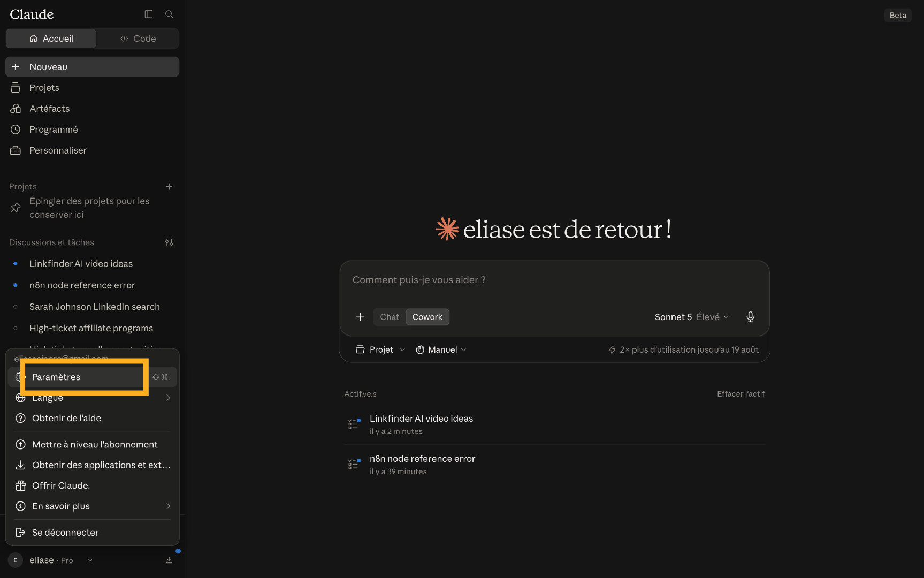Click Obtenir de l'aide

(x=92, y=418)
